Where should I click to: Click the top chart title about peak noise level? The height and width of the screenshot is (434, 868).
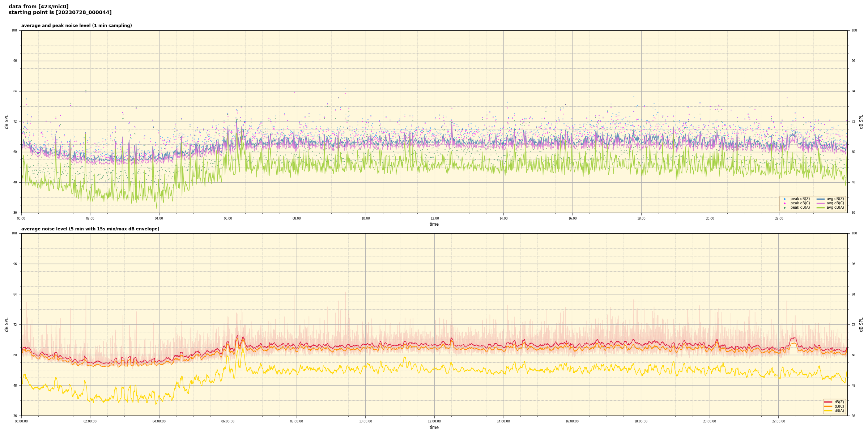tap(76, 26)
